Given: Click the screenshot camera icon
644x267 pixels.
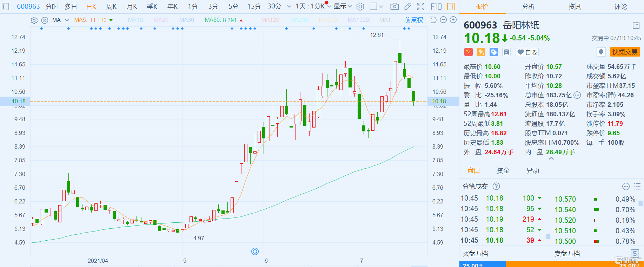Looking at the screenshot, I should 394,6.
